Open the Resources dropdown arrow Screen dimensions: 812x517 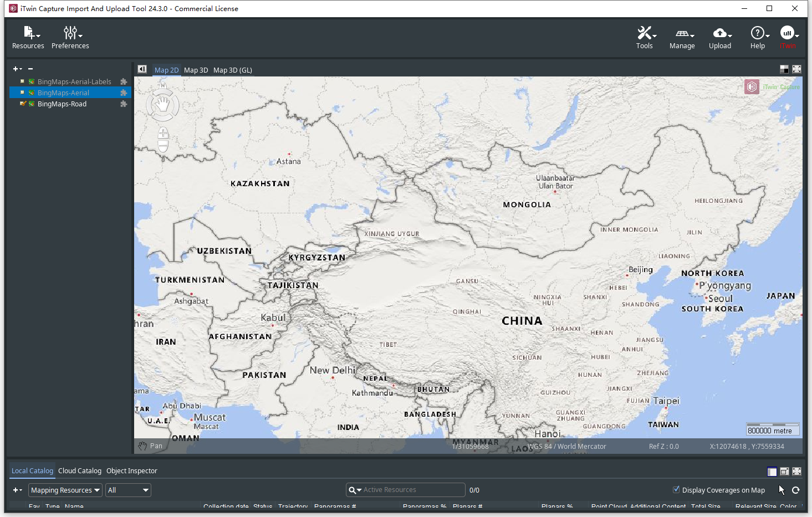(x=38, y=36)
